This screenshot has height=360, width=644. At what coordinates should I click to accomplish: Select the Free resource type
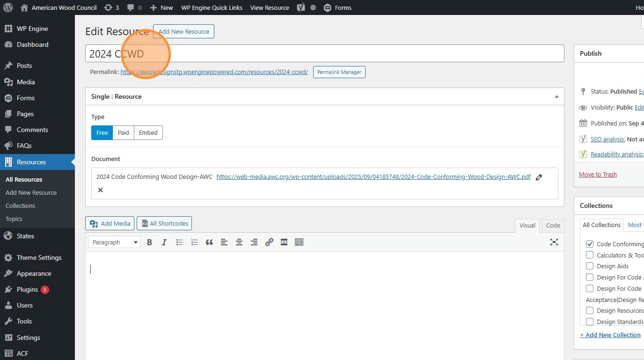(102, 132)
